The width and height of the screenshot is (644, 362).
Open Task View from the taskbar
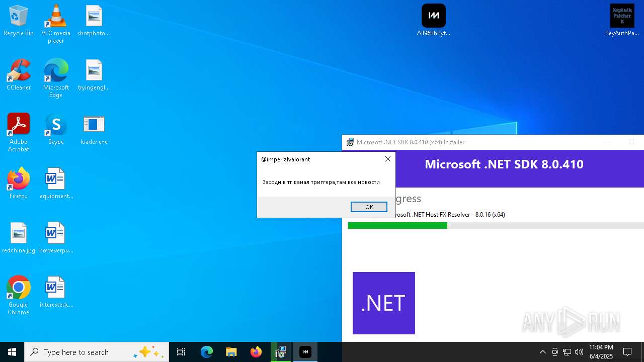coord(181,352)
